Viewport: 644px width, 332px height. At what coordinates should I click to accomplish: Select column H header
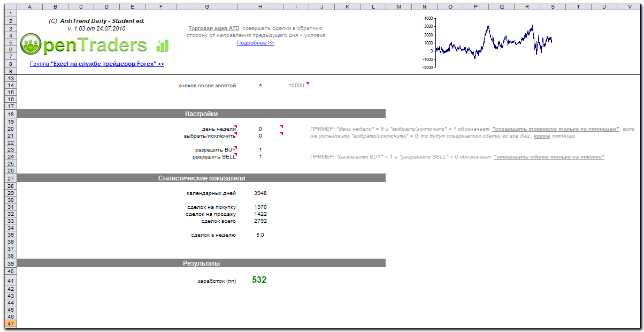coord(260,6)
